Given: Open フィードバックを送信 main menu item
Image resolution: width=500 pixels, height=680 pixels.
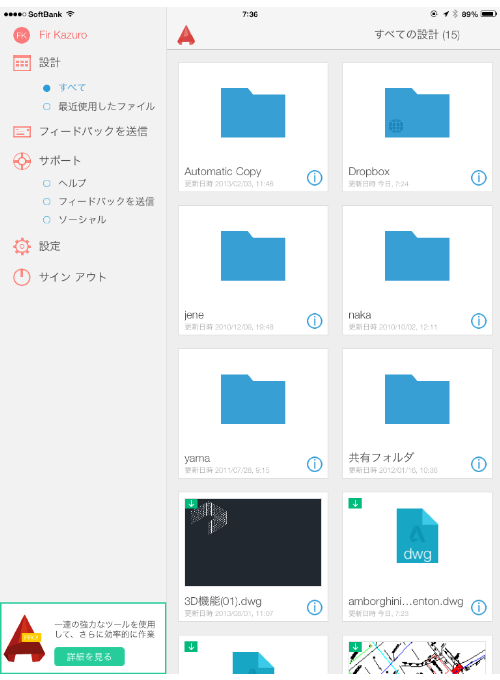Looking at the screenshot, I should coord(93,131).
